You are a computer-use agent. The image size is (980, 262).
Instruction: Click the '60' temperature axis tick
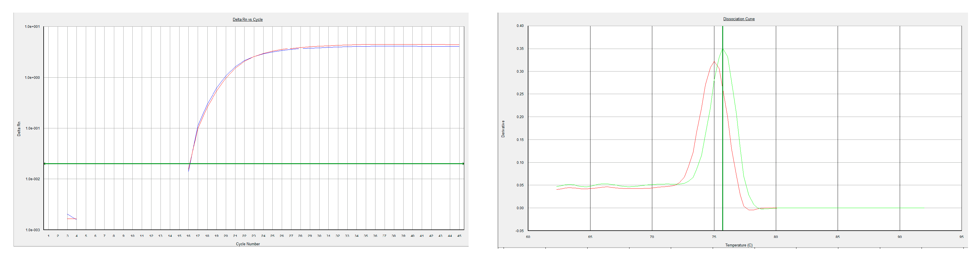tap(528, 237)
